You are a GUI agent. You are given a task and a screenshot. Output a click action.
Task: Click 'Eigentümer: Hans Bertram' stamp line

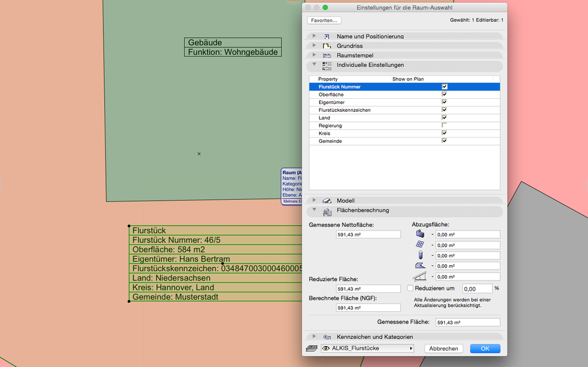point(181,259)
